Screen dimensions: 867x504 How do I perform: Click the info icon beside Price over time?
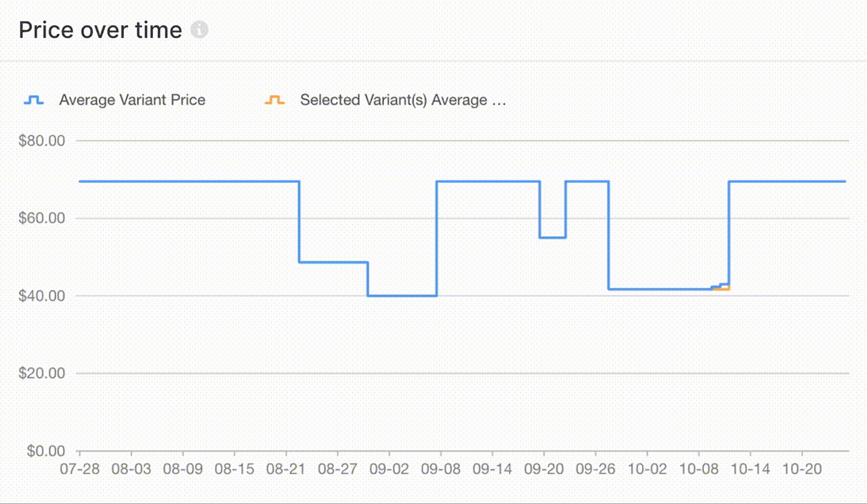[199, 30]
